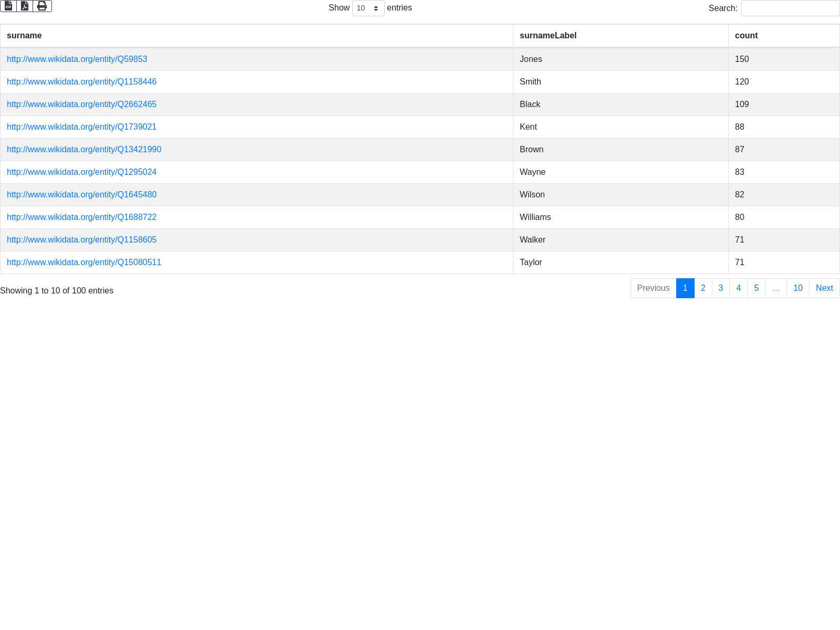840x630 pixels.
Task: Go to pagination page 3
Action: [x=721, y=288]
